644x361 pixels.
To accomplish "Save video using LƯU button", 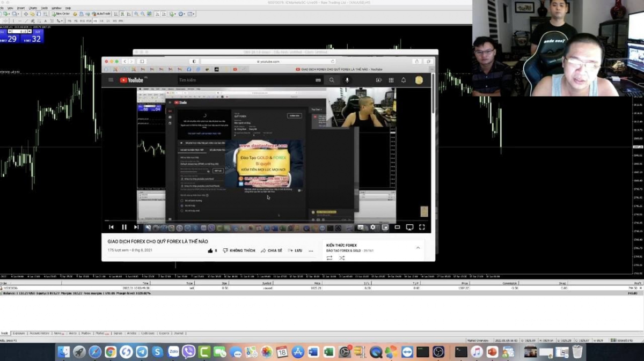I will (x=295, y=251).
